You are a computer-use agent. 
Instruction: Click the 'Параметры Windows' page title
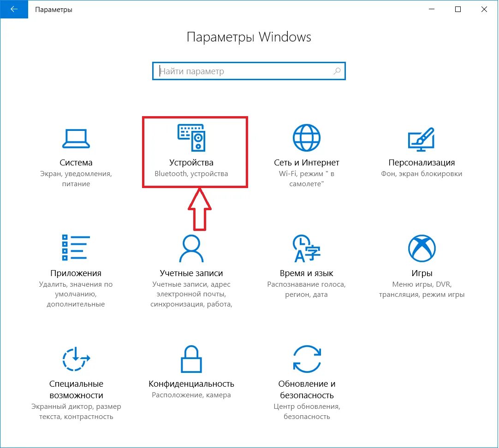point(249,37)
